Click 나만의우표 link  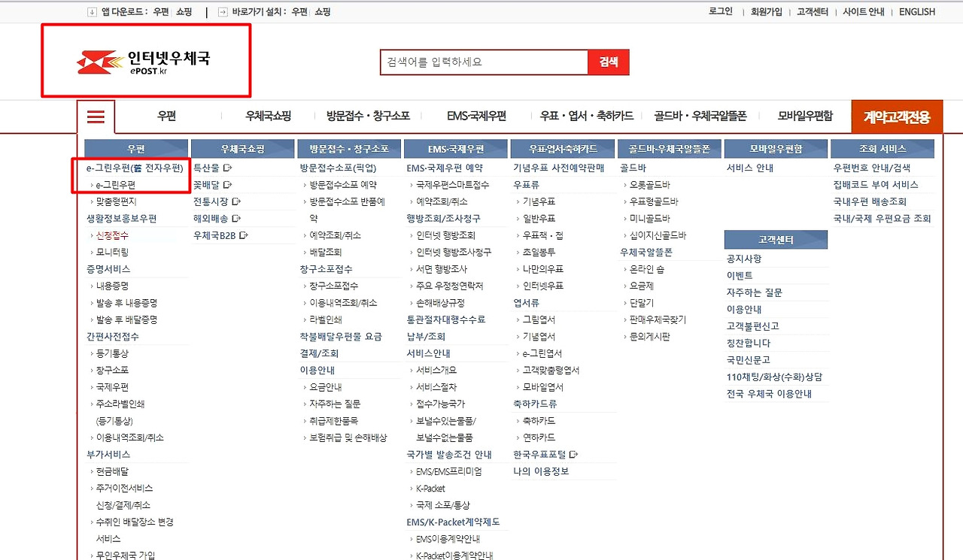(543, 269)
